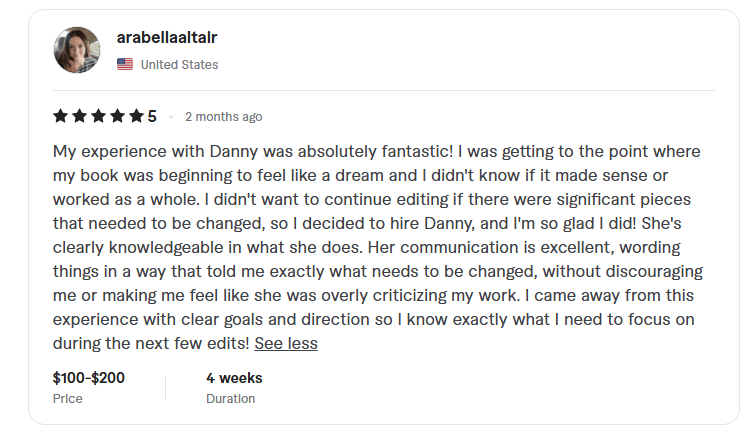
Task: Click the fourth rating star
Action: tap(118, 117)
